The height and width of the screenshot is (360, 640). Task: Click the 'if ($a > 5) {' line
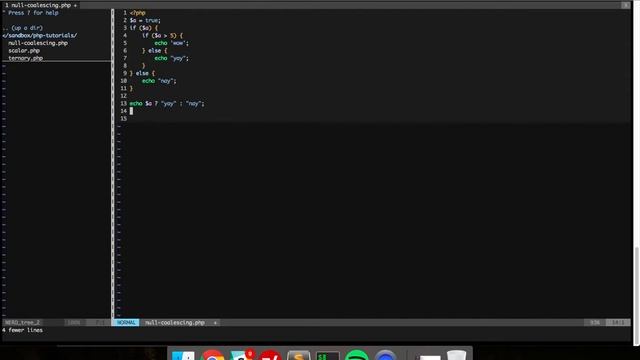(x=162, y=36)
